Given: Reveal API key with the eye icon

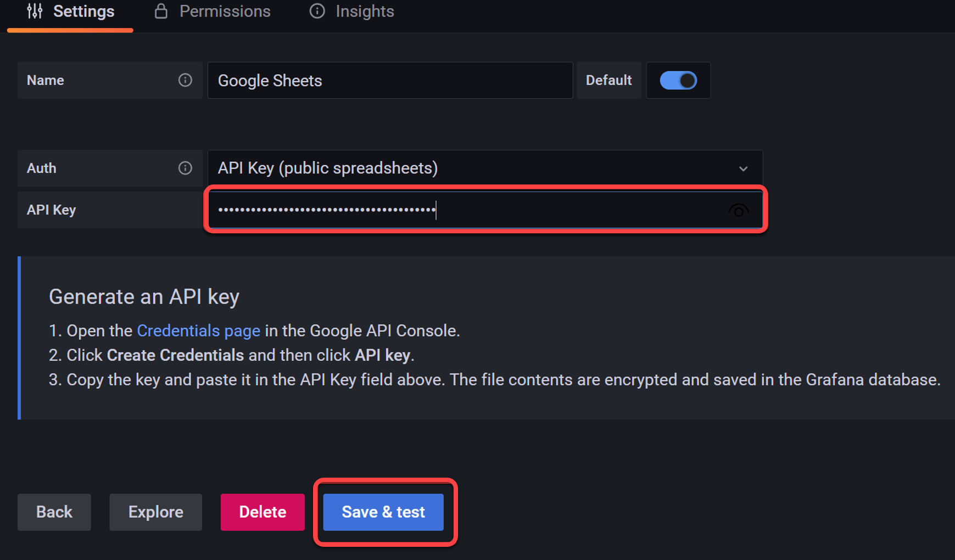Looking at the screenshot, I should (738, 210).
